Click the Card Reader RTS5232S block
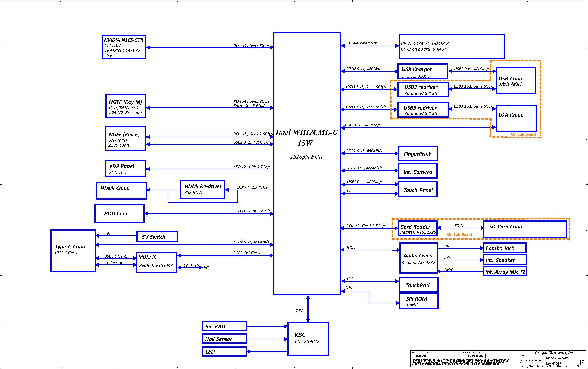Image resolution: width=588 pixels, height=369 pixels. 418,229
